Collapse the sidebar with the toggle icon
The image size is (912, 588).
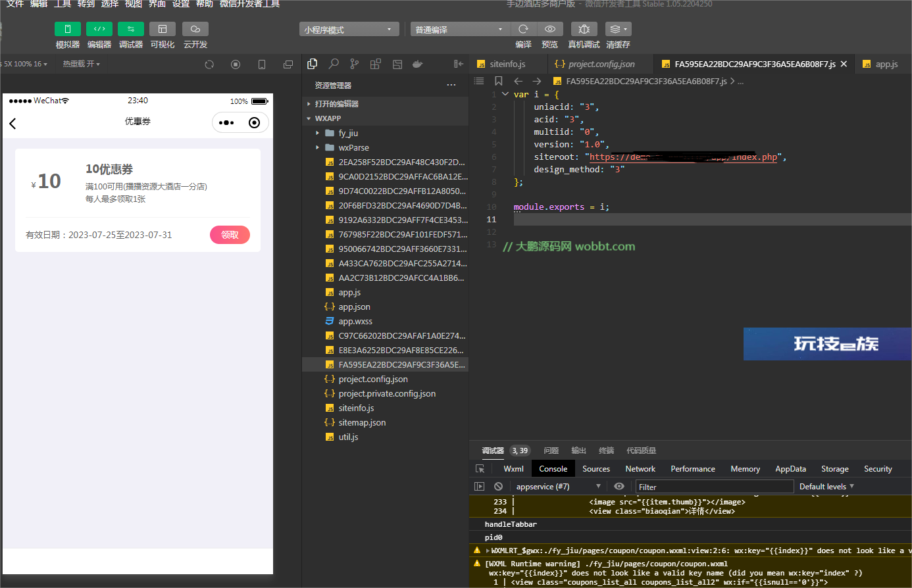point(459,64)
